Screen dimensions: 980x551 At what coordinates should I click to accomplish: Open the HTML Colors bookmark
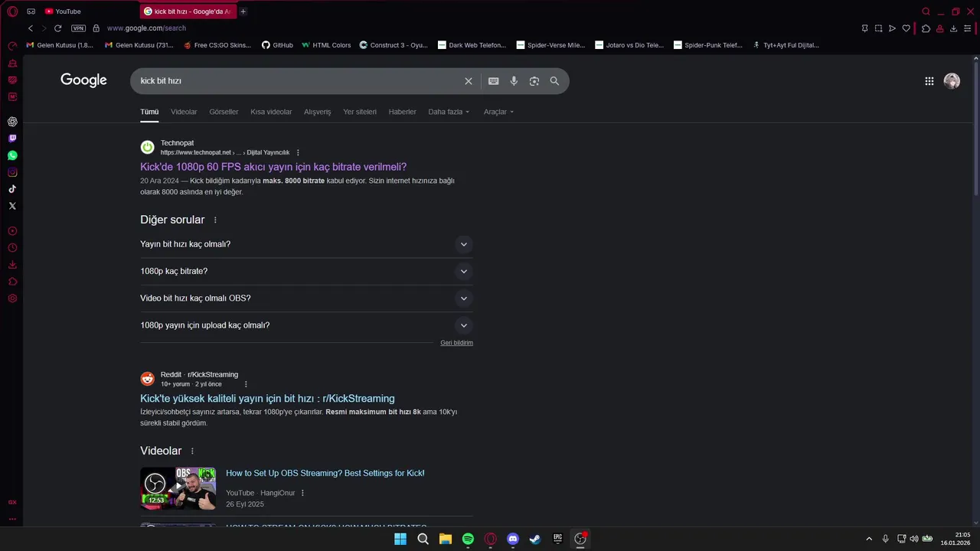[326, 45]
